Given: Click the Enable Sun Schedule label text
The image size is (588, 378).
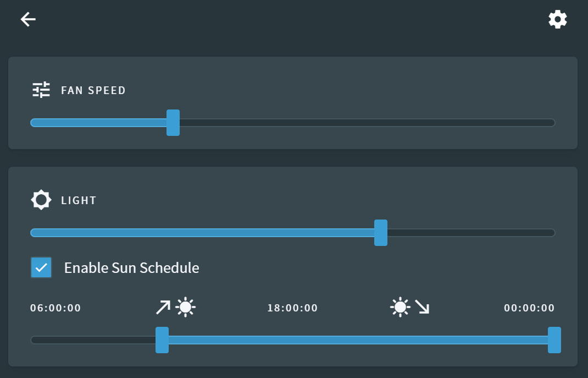Looking at the screenshot, I should pyautogui.click(x=131, y=268).
